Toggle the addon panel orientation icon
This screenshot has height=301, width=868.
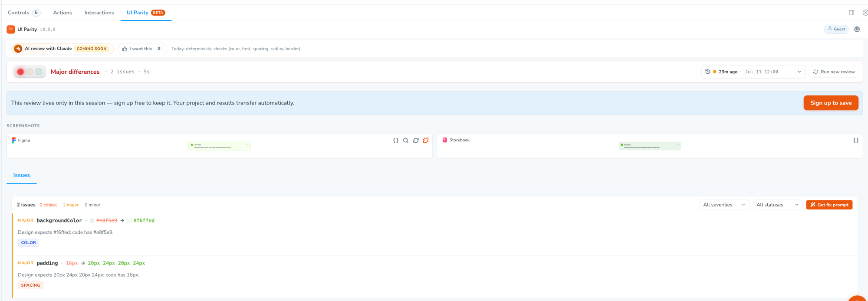pos(852,13)
